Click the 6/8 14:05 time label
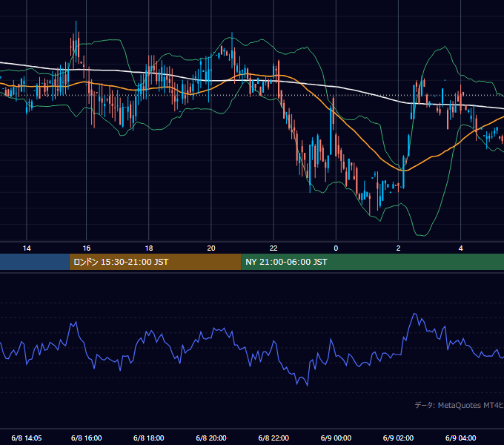The height and width of the screenshot is (445, 504). click(27, 438)
